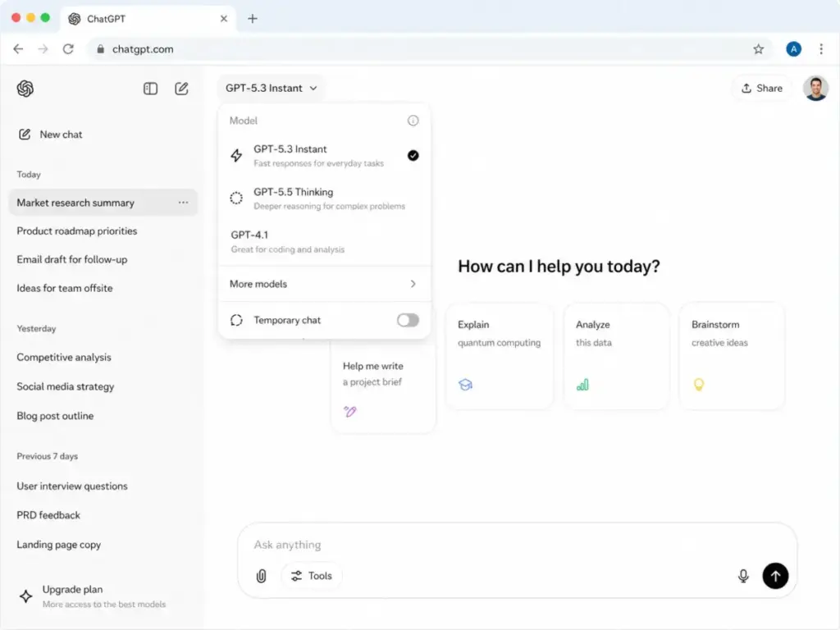The image size is (840, 630).
Task: Open the user profile avatar photo
Action: pyautogui.click(x=815, y=89)
